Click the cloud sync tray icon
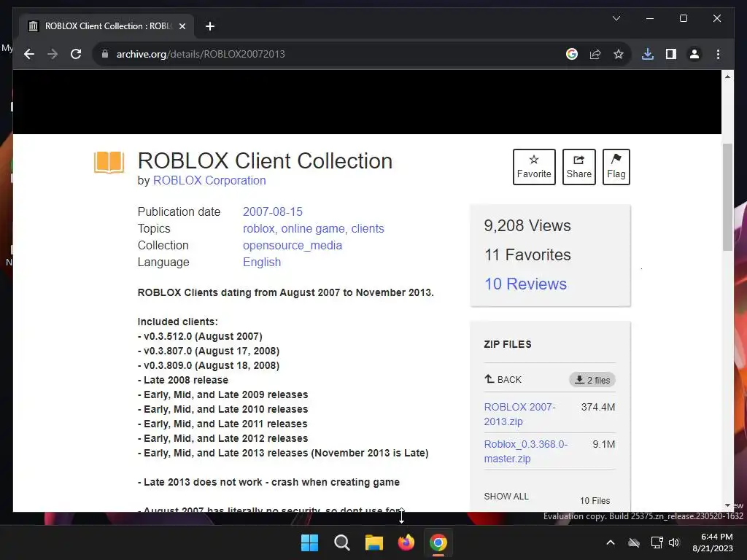The image size is (747, 560). pyautogui.click(x=634, y=542)
